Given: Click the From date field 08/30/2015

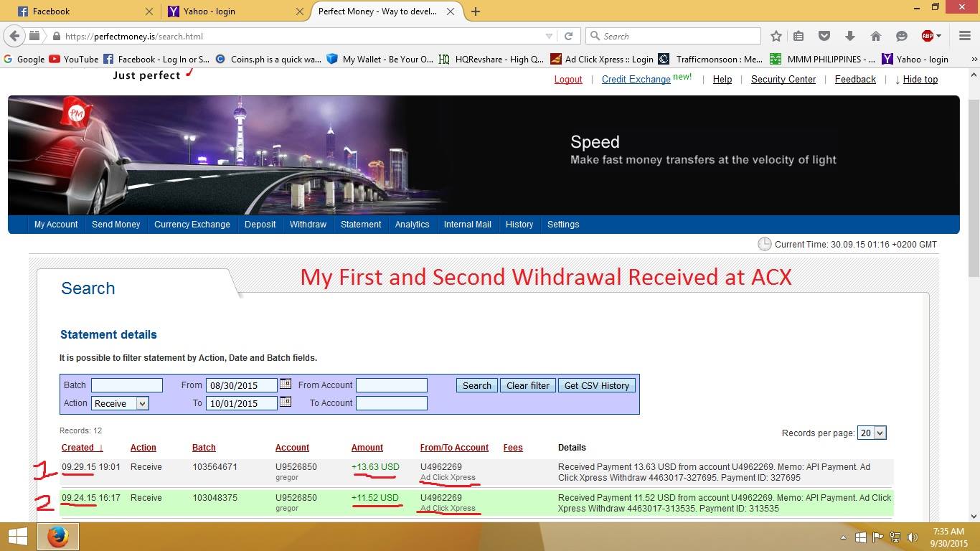Looking at the screenshot, I should pos(242,385).
